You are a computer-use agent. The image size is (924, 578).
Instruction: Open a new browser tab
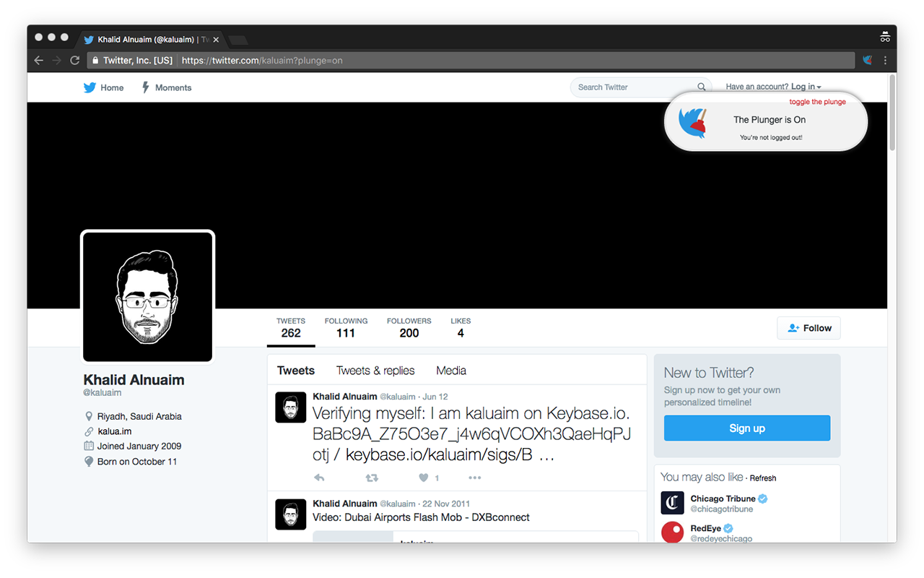[x=238, y=40]
